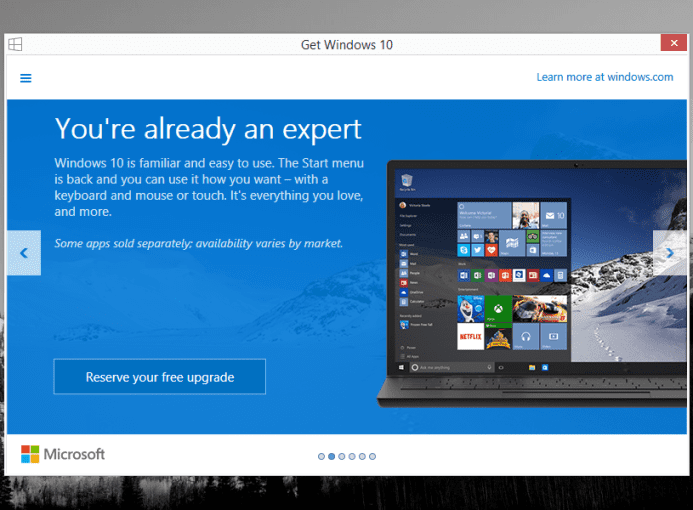The height and width of the screenshot is (510, 693).
Task: Click the "Some apps sold separately" disclaimer text
Action: click(x=198, y=244)
